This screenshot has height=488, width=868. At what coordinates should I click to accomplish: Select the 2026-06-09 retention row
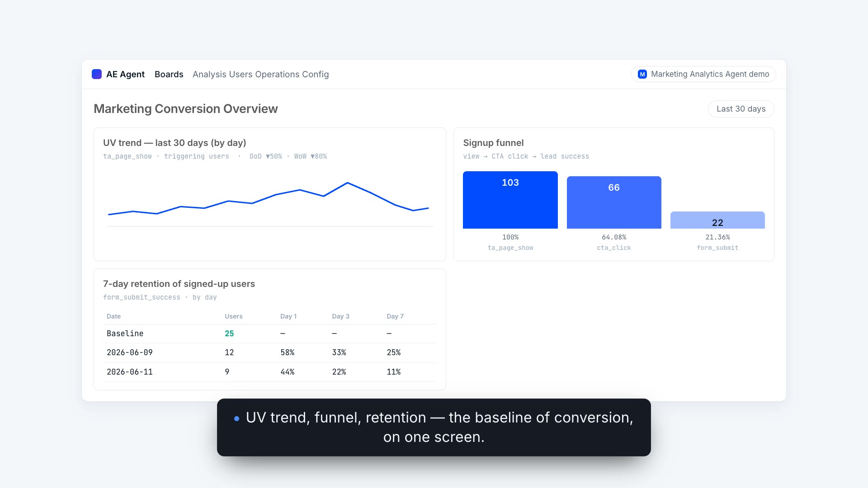pyautogui.click(x=270, y=352)
